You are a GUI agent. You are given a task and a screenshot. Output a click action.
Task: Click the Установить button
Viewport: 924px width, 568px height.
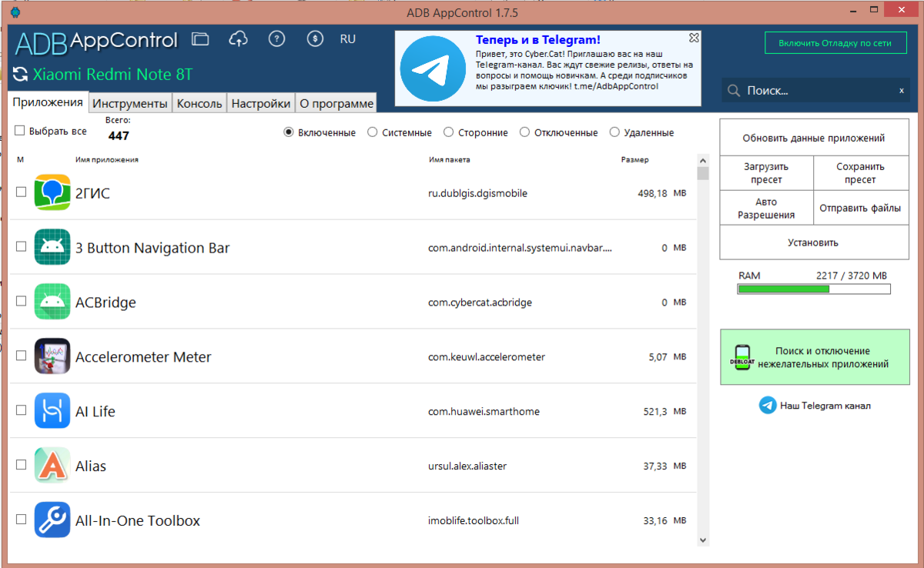pyautogui.click(x=814, y=242)
